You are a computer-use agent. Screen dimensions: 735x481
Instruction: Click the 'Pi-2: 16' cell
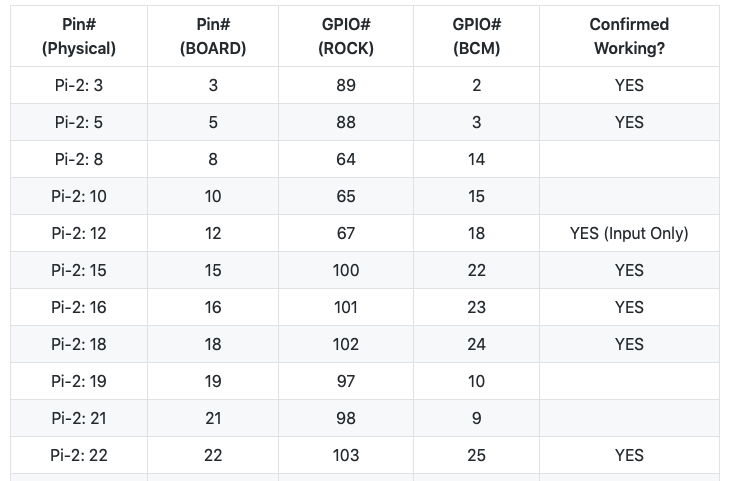click(x=79, y=308)
